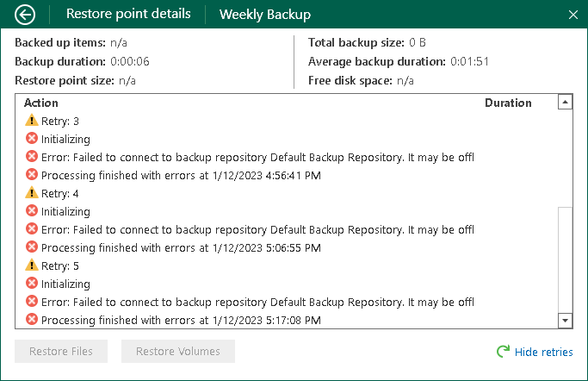Click error icon for 4:56:41 PM entry
The width and height of the screenshot is (588, 381).
pos(32,175)
